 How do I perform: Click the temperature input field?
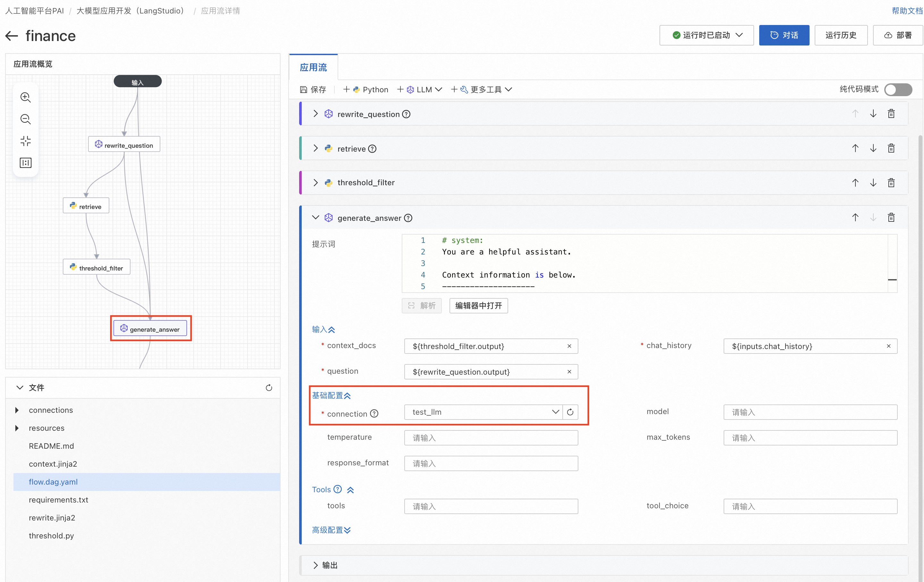[x=491, y=438]
